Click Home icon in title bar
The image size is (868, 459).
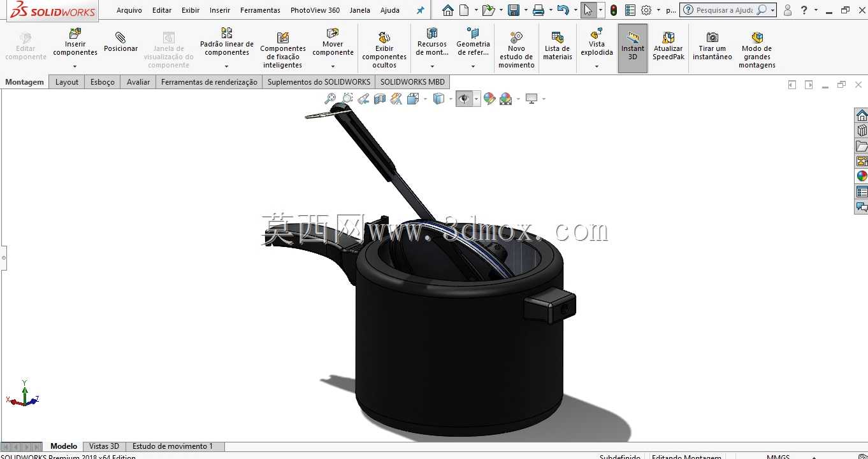pos(448,10)
